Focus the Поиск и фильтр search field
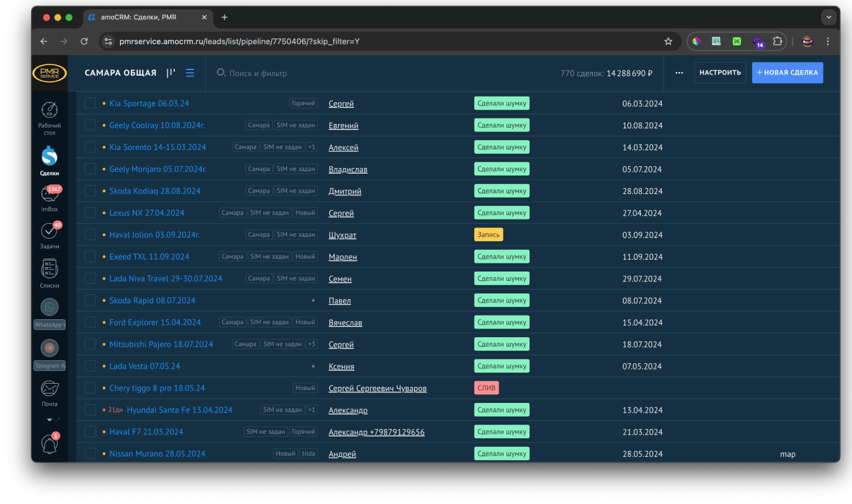 258,73
